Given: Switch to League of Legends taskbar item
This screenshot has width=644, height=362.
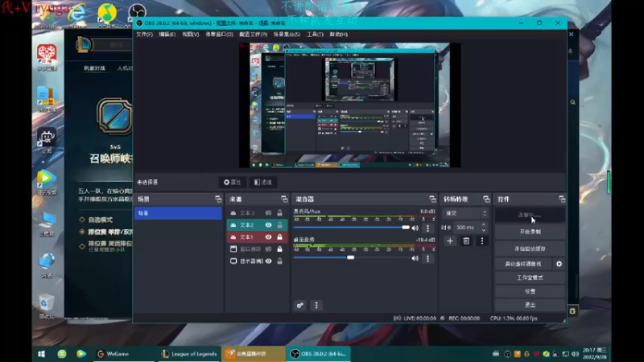Looking at the screenshot, I should pyautogui.click(x=189, y=354).
